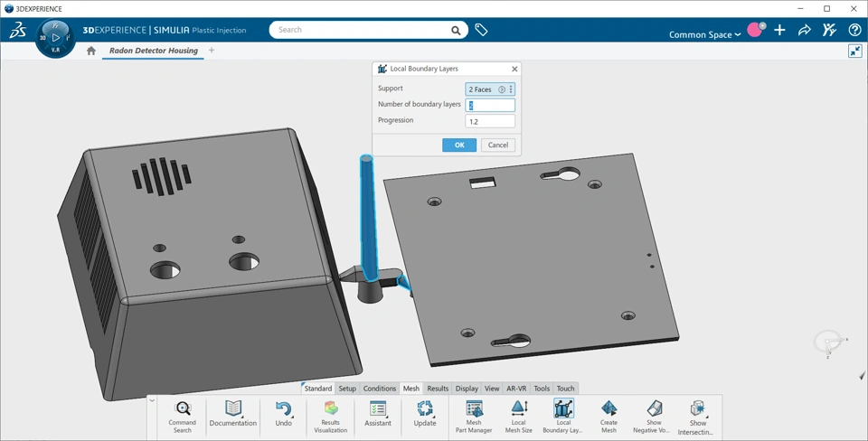
Task: Open the collaboration tools icon
Action: 829,30
